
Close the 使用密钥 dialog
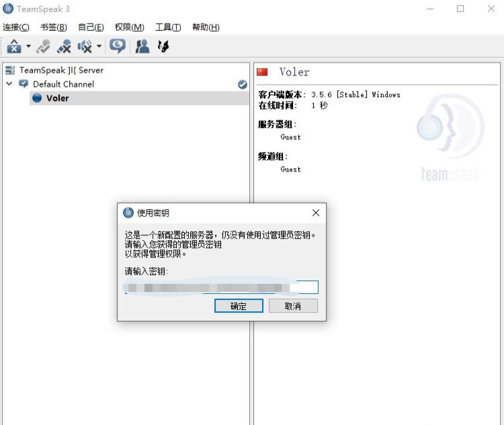click(x=316, y=212)
